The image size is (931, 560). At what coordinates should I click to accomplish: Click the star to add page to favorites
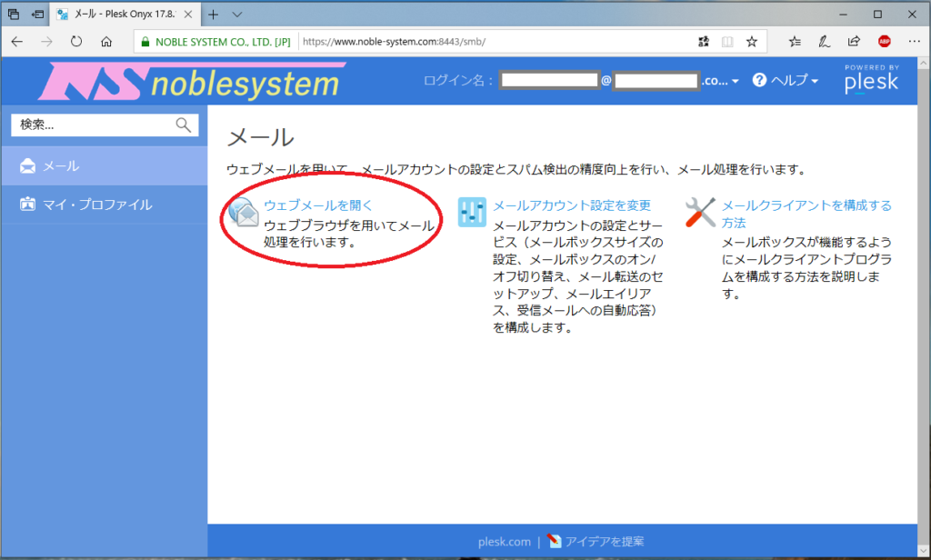[751, 41]
